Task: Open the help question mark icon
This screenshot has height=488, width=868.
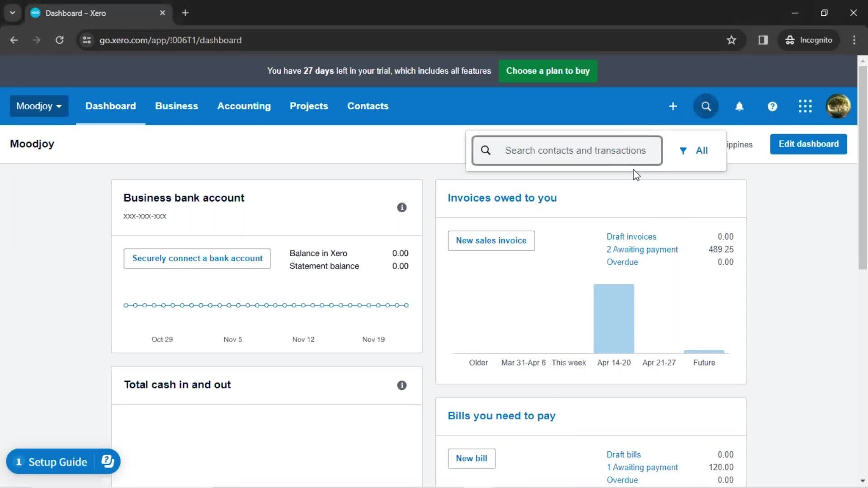Action: coord(772,106)
